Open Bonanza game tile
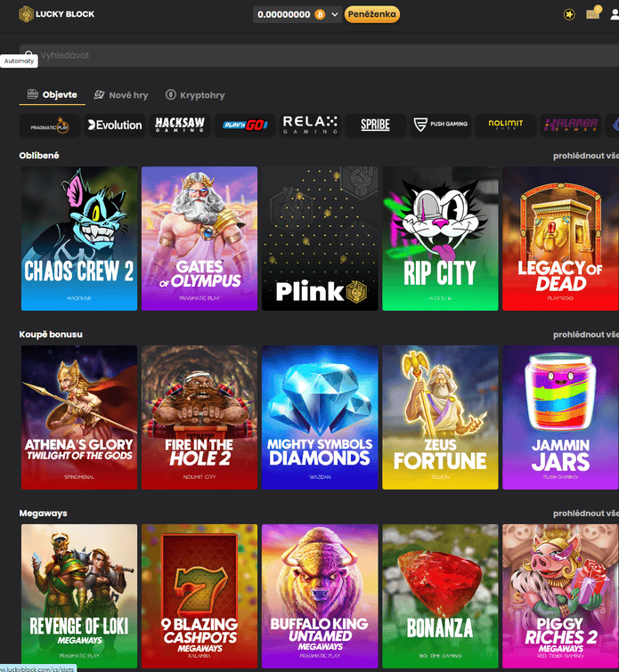Image resolution: width=619 pixels, height=672 pixels. [x=440, y=596]
